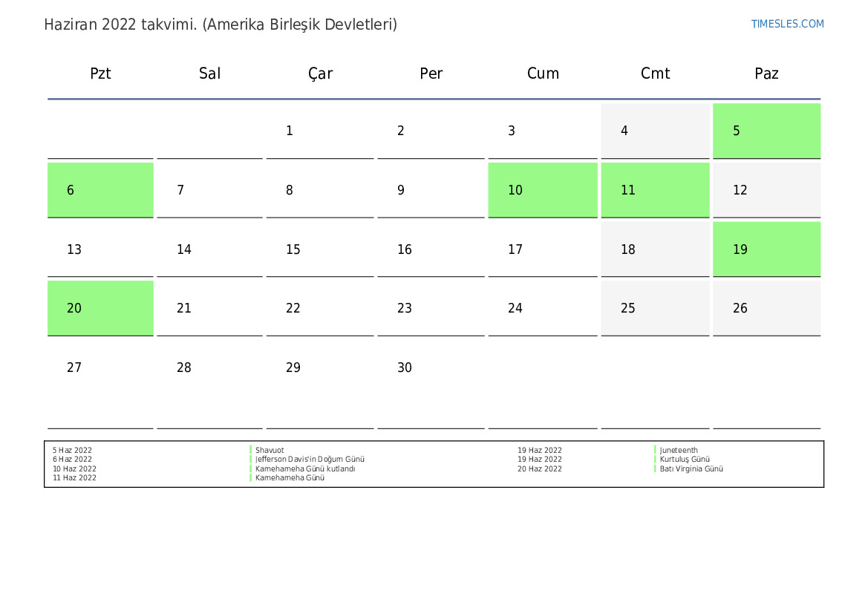Choose day 11 holiday cell

[x=654, y=190]
